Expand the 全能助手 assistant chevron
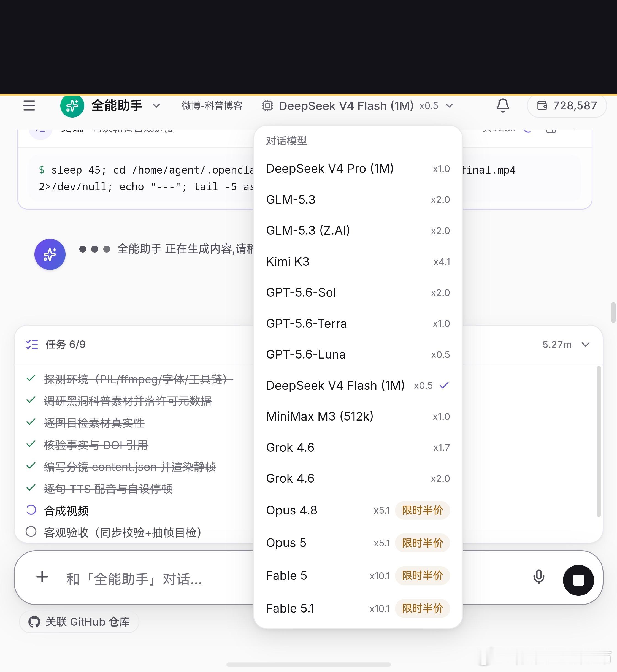 pos(156,106)
